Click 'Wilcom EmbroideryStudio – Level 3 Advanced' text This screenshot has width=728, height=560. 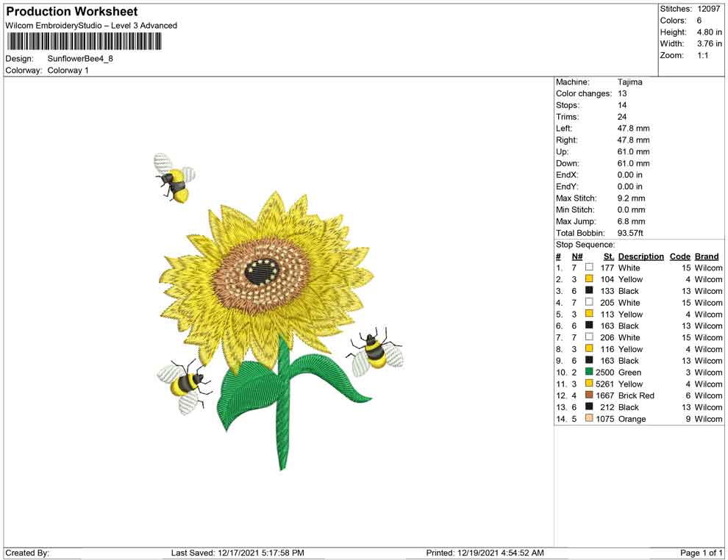click(91, 26)
